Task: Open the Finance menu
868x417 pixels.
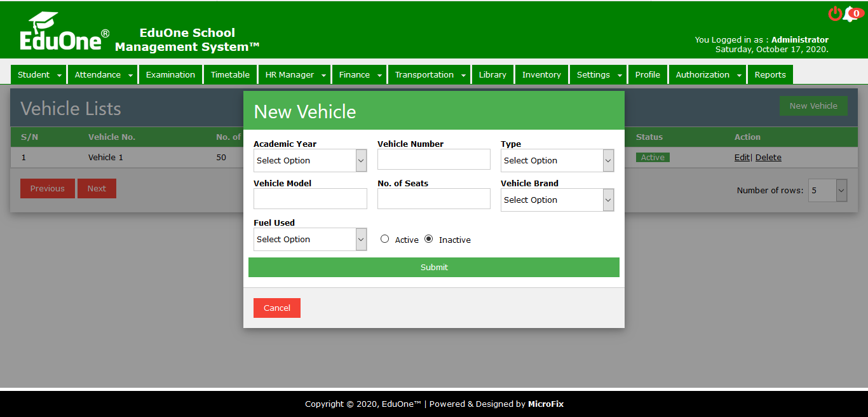Action: (x=360, y=75)
